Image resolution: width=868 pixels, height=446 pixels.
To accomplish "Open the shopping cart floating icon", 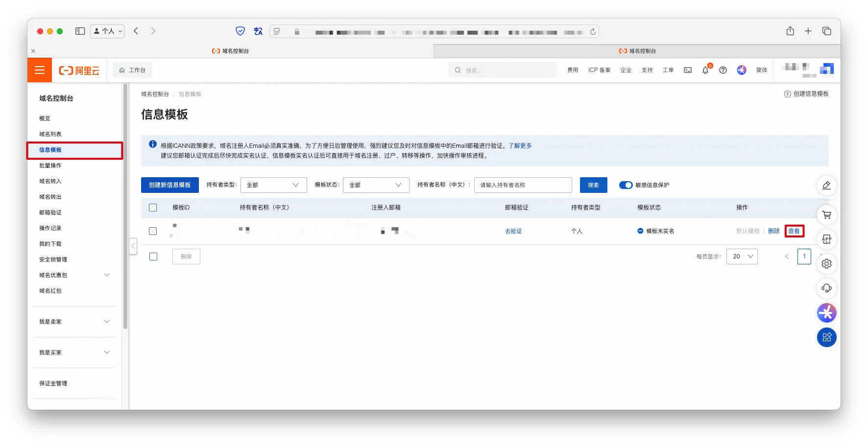I will 826,215.
